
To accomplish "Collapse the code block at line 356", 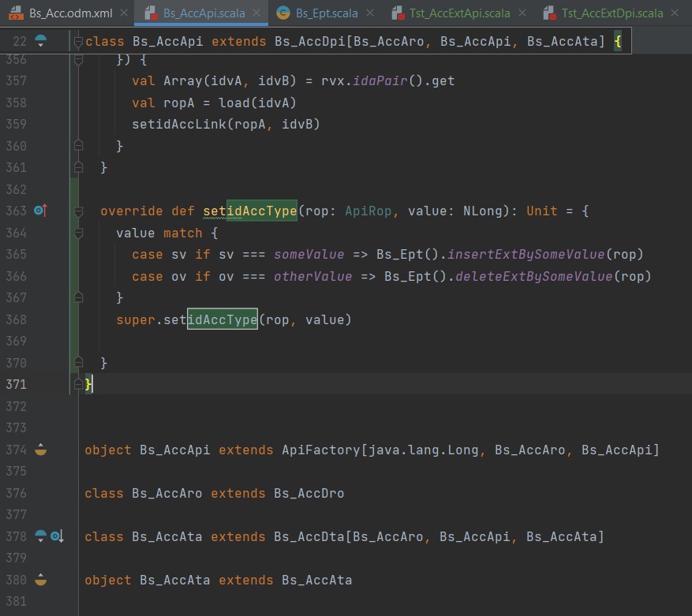I will point(78,60).
